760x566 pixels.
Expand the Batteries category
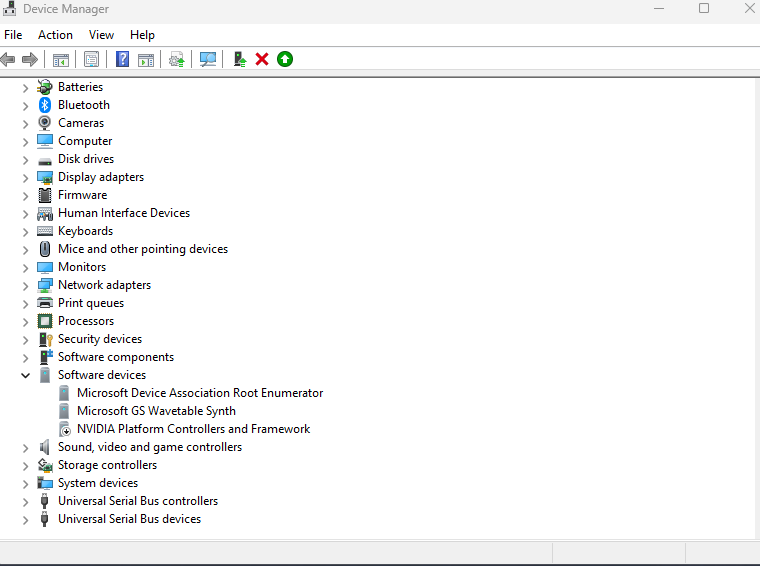[26, 88]
